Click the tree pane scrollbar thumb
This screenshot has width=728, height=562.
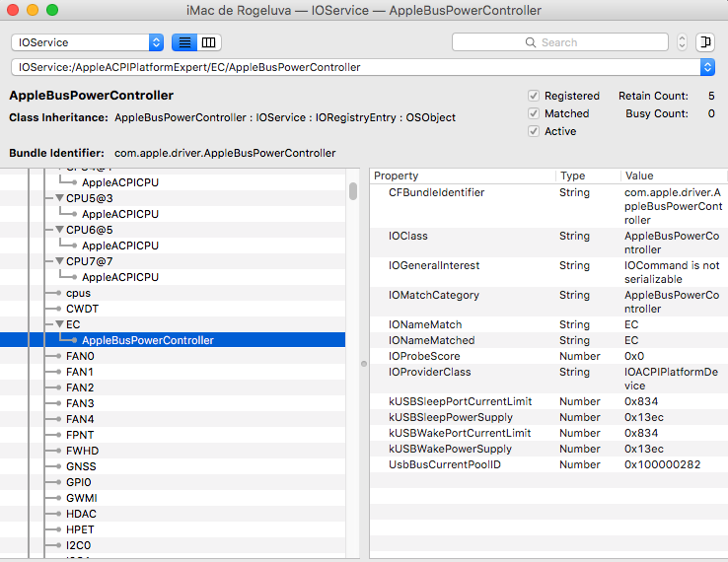353,191
